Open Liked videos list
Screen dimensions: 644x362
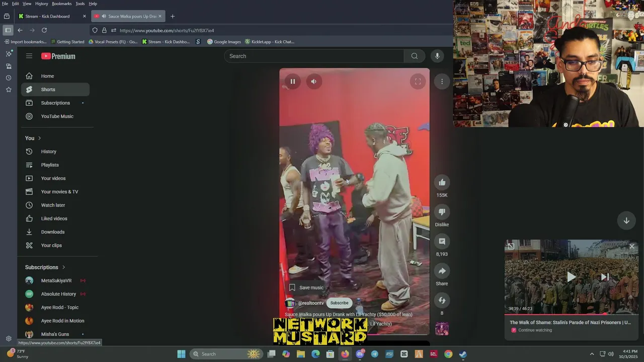tap(55, 219)
